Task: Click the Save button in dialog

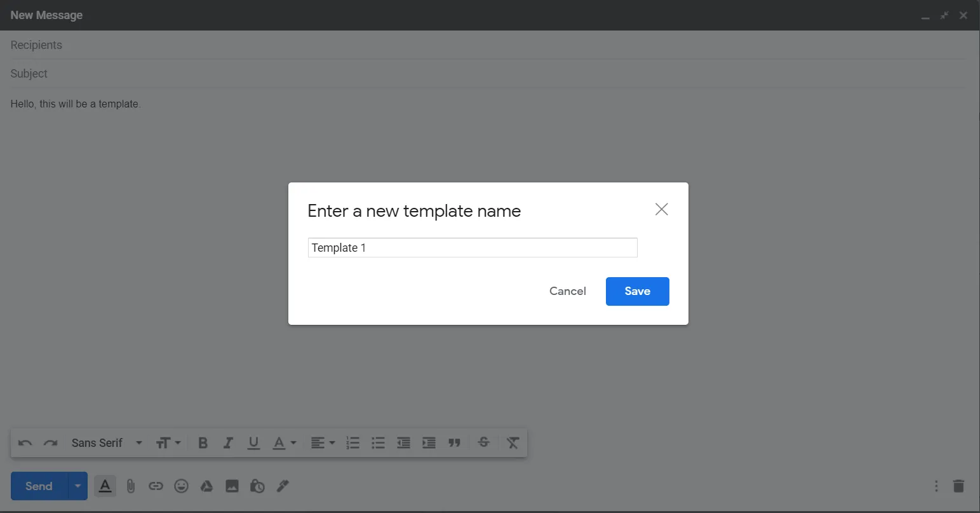Action: point(637,291)
